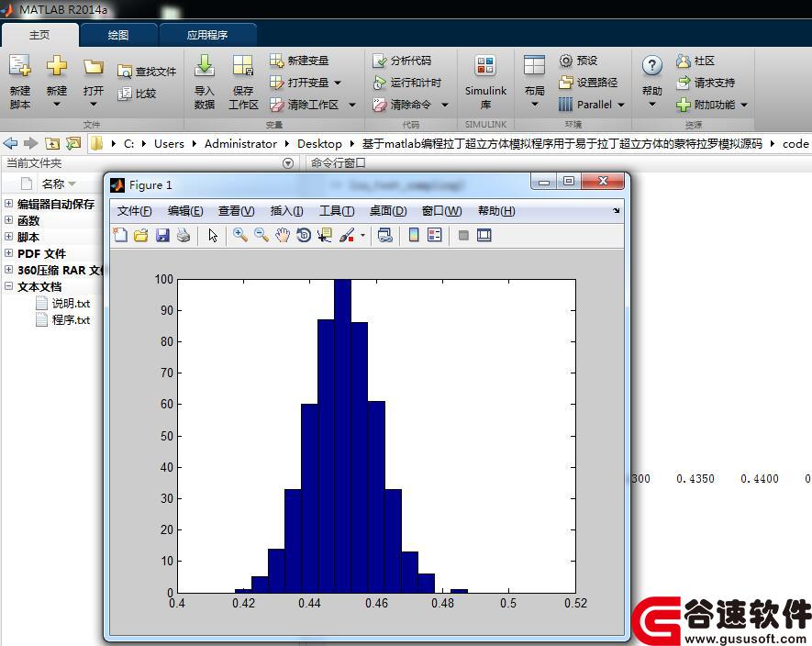The image size is (812, 646).
Task: Click the yellow plus New (新建) icon
Action: [57, 66]
